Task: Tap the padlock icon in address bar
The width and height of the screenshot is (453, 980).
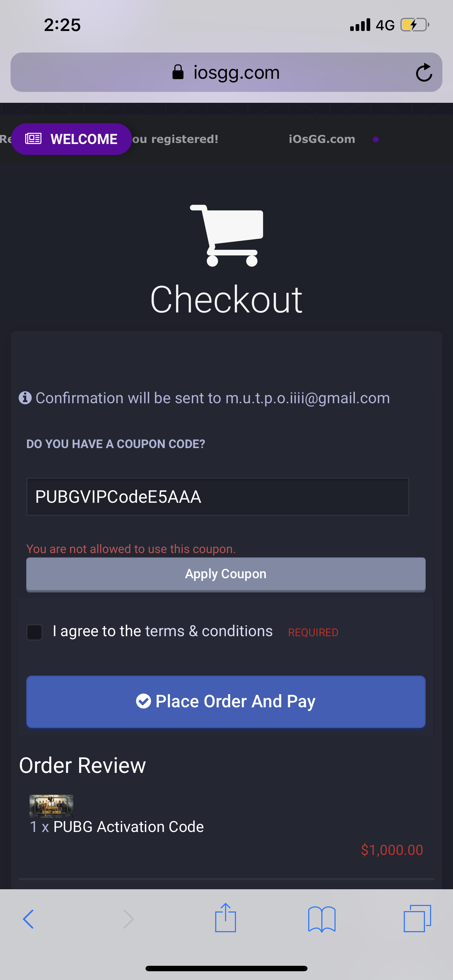Action: 178,72
